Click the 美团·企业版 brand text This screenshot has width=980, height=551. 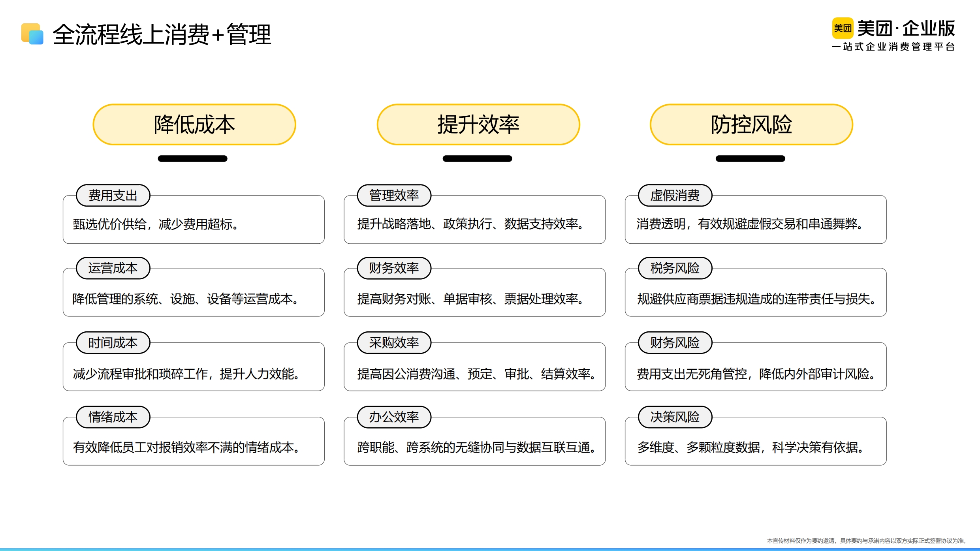pyautogui.click(x=906, y=28)
